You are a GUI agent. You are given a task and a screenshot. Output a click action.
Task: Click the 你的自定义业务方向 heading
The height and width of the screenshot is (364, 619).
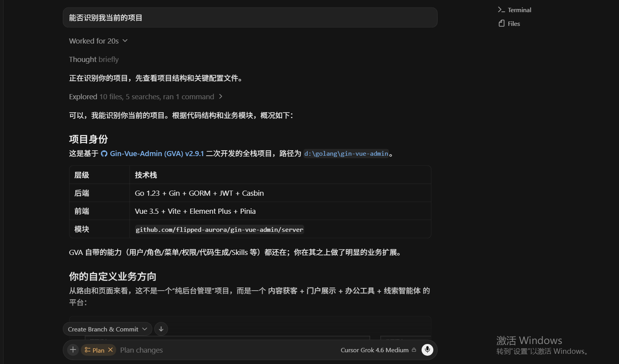pyautogui.click(x=113, y=277)
